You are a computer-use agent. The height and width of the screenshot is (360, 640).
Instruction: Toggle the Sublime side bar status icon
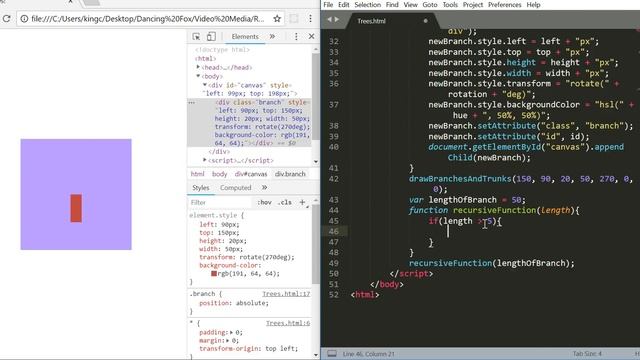pyautogui.click(x=332, y=353)
